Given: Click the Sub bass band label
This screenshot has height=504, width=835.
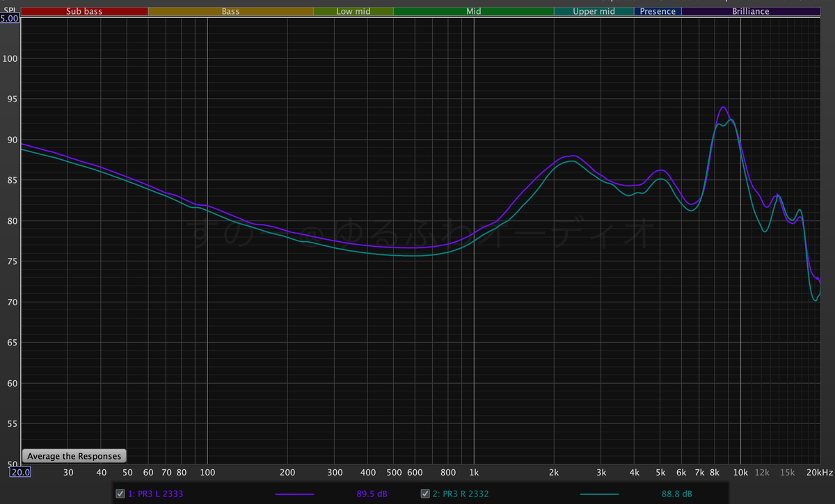Looking at the screenshot, I should [84, 11].
